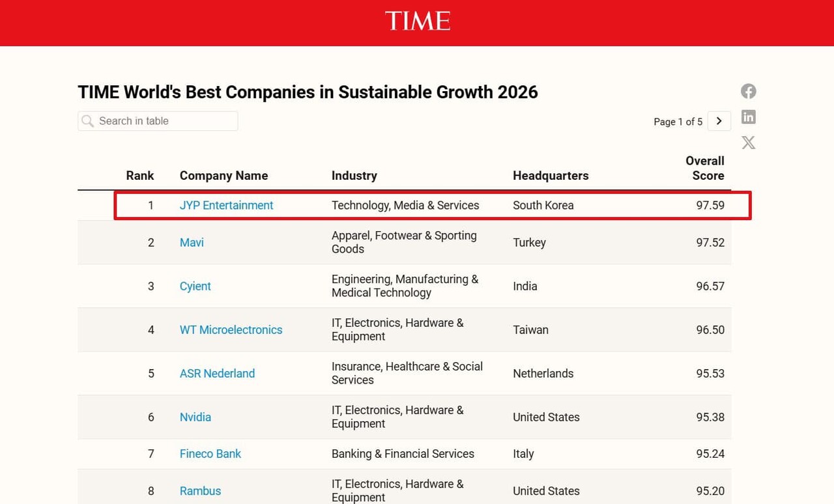The width and height of the screenshot is (834, 504).
Task: Open the WT Microelectronics company page
Action: tap(231, 329)
